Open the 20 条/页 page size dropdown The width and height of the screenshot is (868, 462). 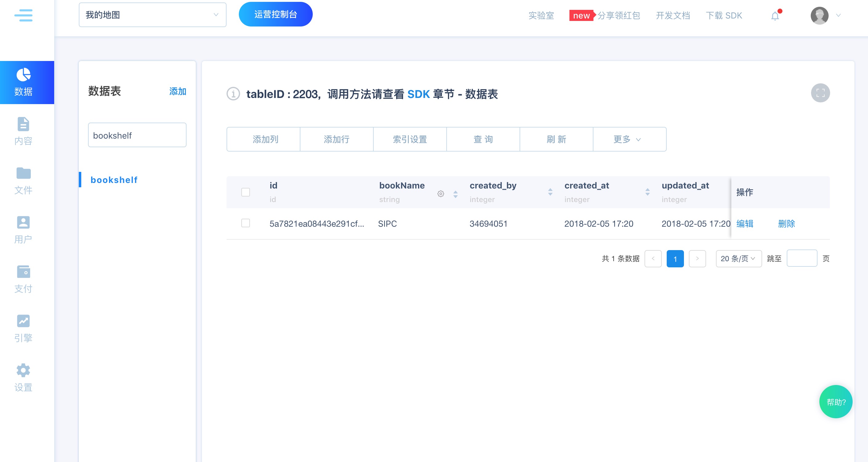pos(738,259)
